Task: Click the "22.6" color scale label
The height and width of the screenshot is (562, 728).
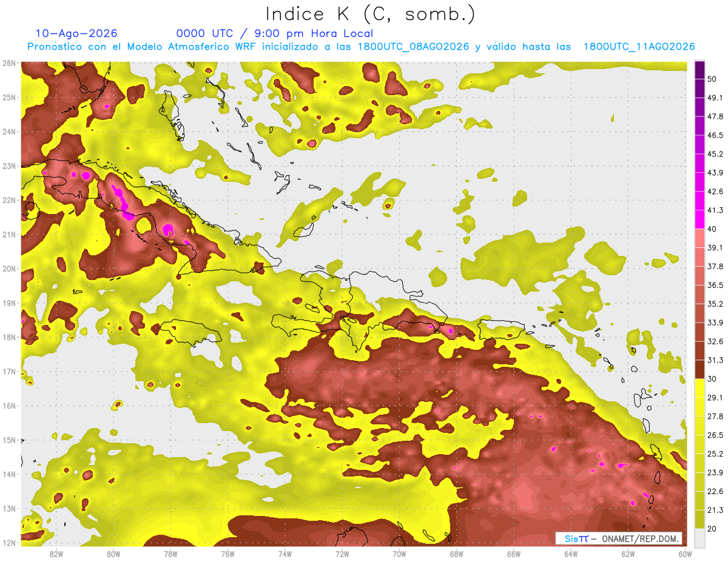Action: 715,492
